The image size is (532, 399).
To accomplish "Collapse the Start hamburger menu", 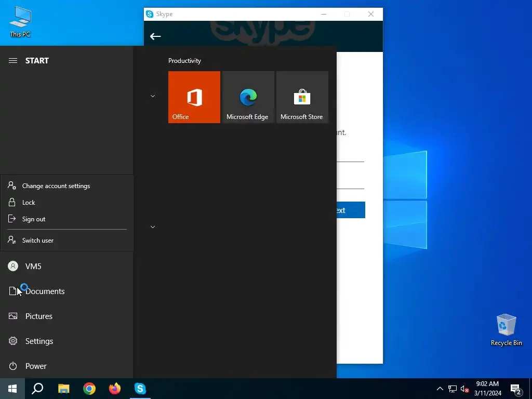I will click(13, 61).
